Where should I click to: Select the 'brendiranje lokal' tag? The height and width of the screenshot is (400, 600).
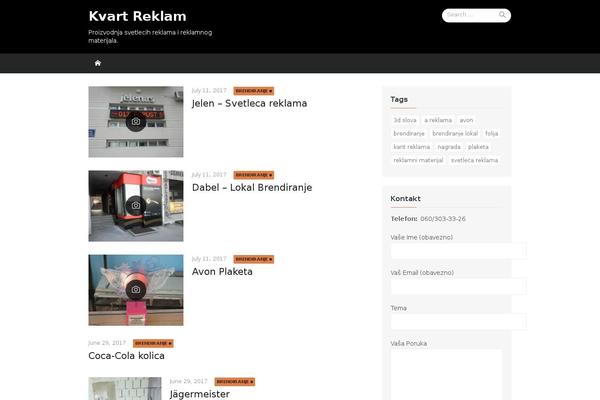[x=455, y=134]
